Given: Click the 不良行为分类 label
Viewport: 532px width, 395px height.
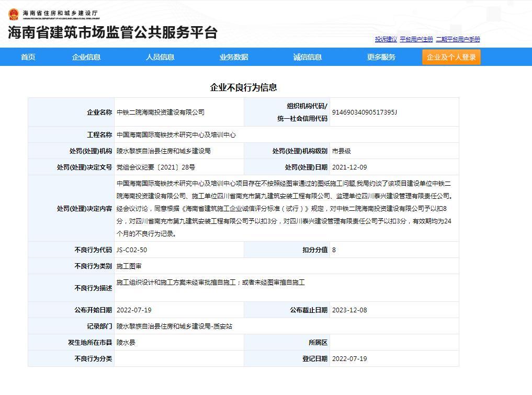Looking at the screenshot, I should click(93, 359).
